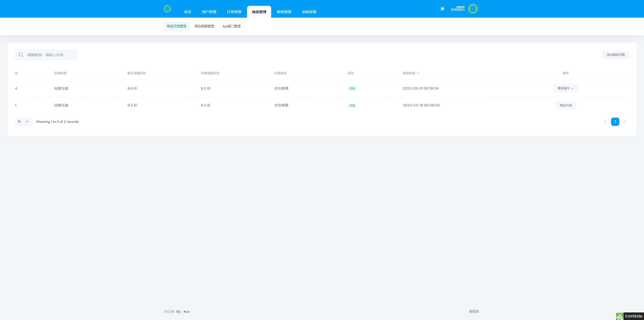
Task: Toggle the sun light/dark theme icon
Action: click(x=442, y=9)
